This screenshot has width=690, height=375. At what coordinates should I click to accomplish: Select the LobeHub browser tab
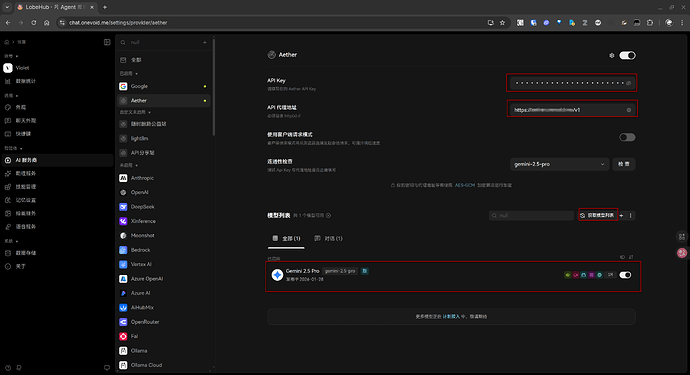coord(56,7)
